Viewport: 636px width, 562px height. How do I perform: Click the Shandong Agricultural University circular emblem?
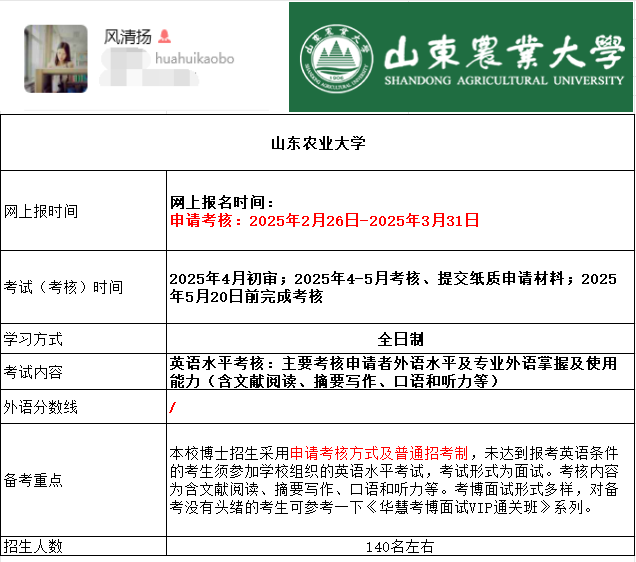337,58
